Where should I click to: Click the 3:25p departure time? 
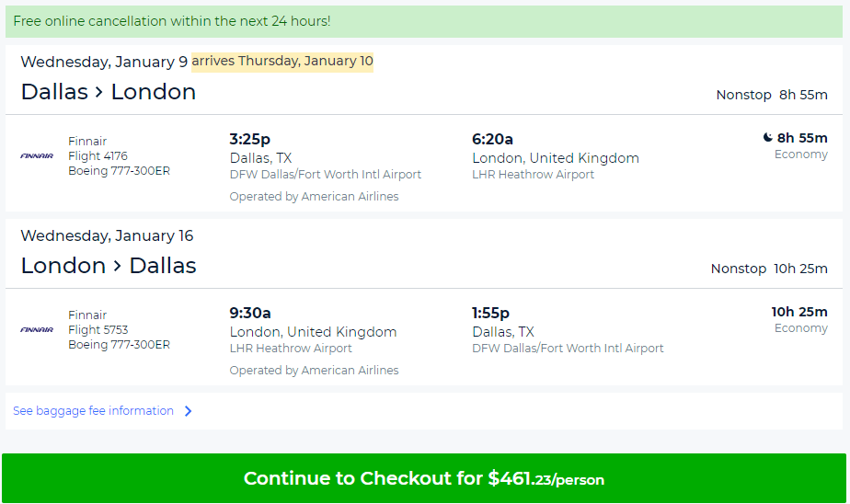click(x=250, y=139)
